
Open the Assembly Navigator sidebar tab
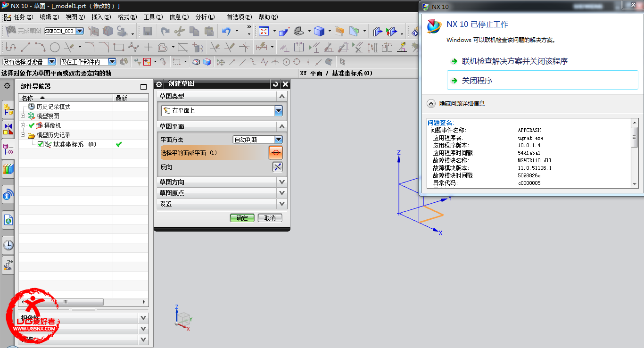(8, 109)
